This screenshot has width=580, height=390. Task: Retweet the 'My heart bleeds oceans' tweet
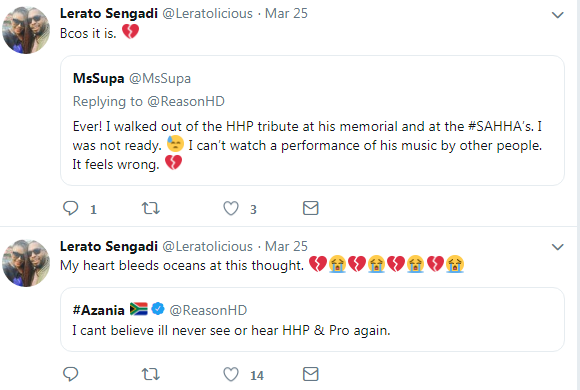point(151,374)
